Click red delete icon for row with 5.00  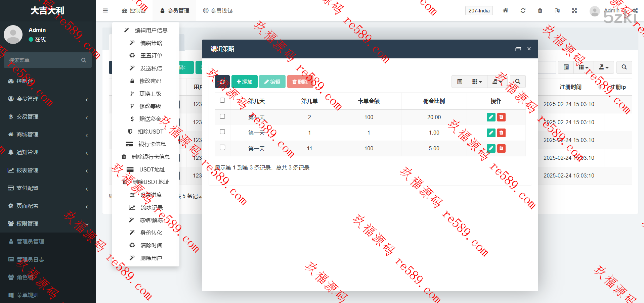point(501,148)
